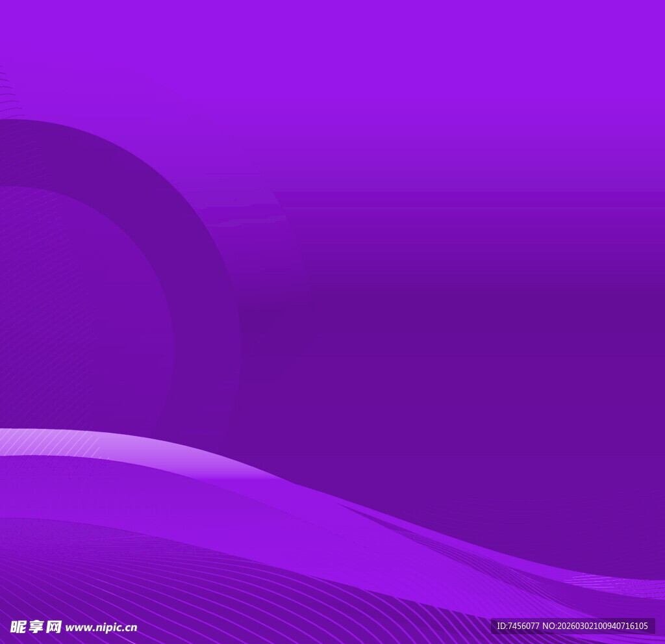Click the striped curved lines at bottom
665x644 pixels.
[195, 585]
